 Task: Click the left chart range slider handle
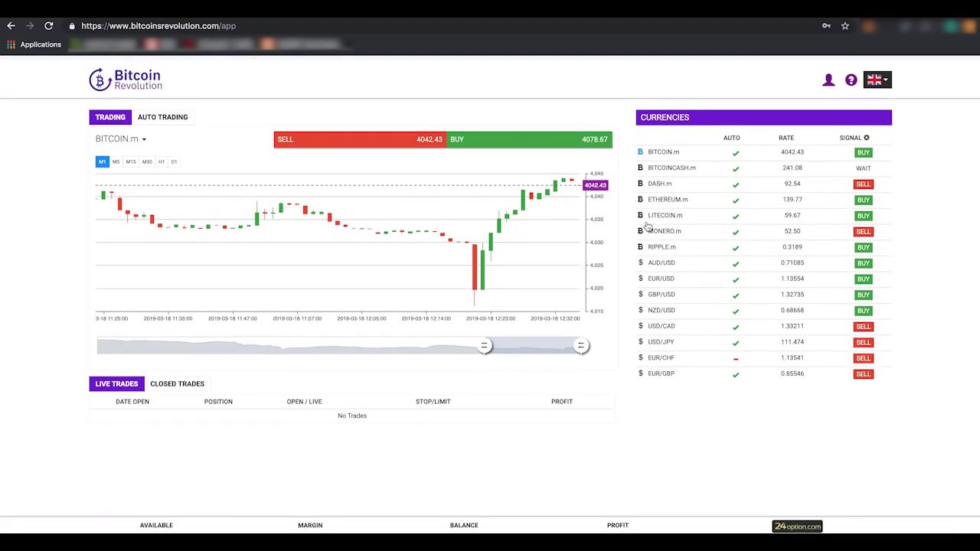tap(484, 346)
